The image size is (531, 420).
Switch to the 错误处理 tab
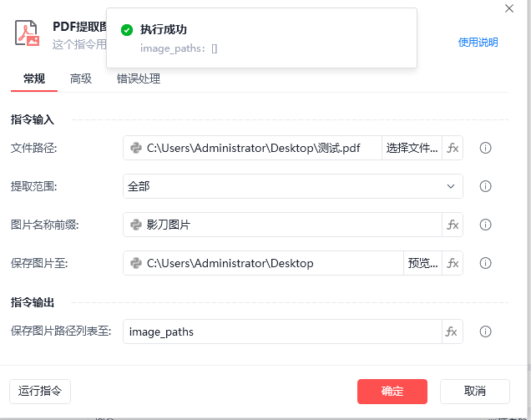pos(139,78)
